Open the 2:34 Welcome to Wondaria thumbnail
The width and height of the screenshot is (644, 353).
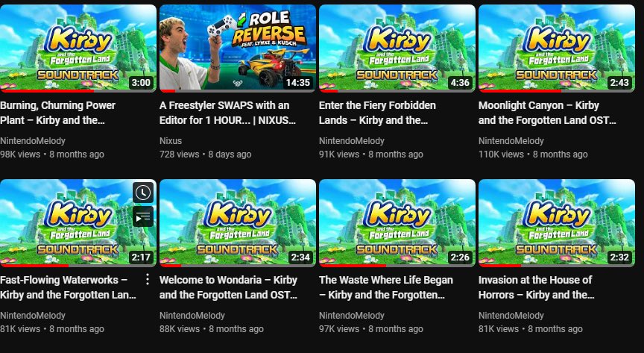(237, 223)
